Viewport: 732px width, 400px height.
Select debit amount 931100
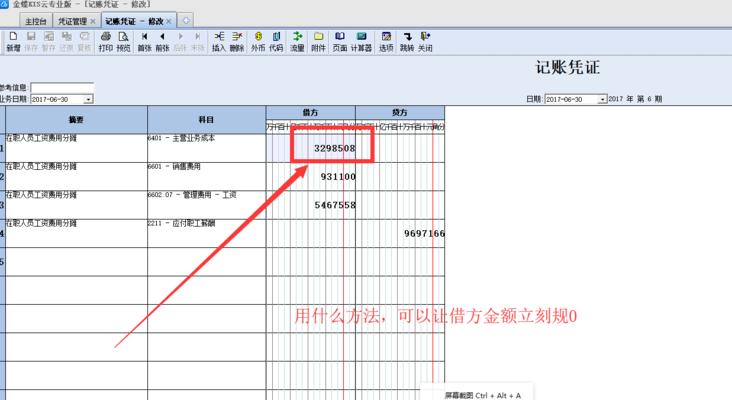click(338, 176)
